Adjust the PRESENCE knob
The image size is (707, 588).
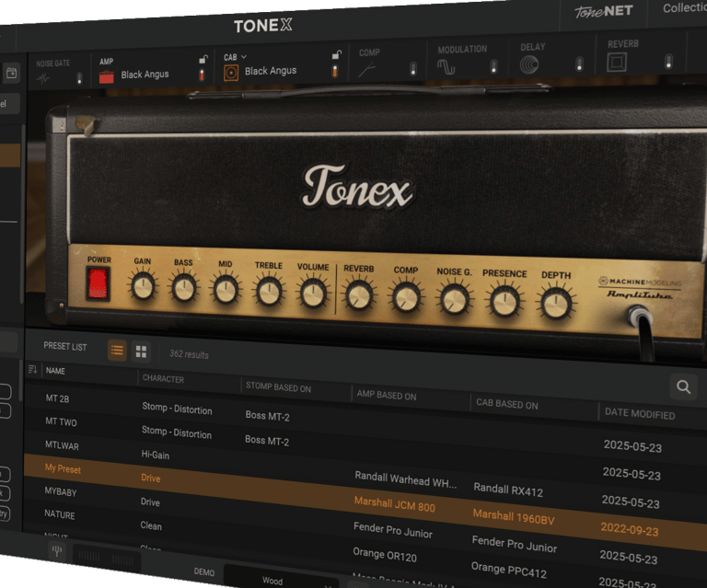click(x=505, y=303)
